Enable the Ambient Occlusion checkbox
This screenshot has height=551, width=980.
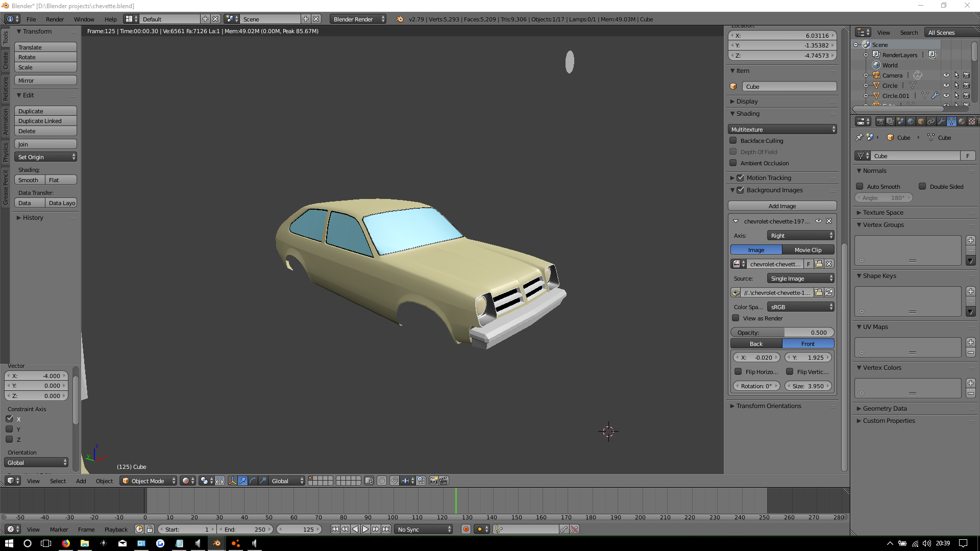coord(733,163)
